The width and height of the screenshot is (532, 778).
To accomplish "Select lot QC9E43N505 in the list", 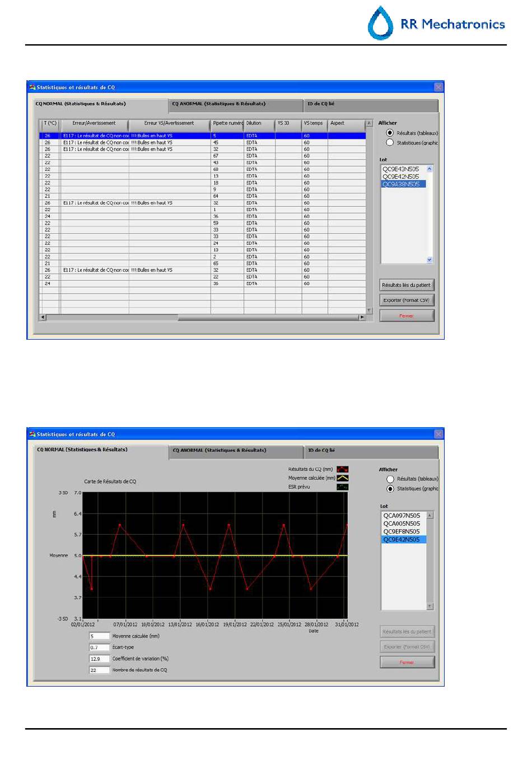I will pyautogui.click(x=403, y=169).
